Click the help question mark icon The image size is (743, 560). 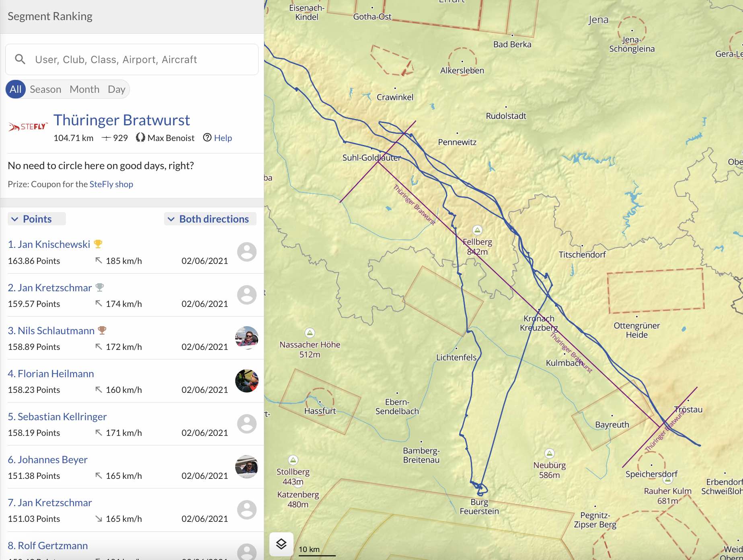(207, 138)
